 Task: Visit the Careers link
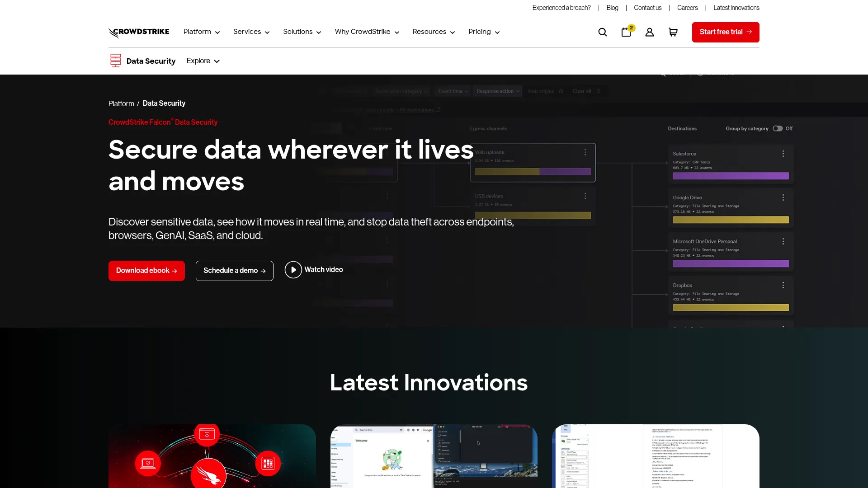[687, 8]
